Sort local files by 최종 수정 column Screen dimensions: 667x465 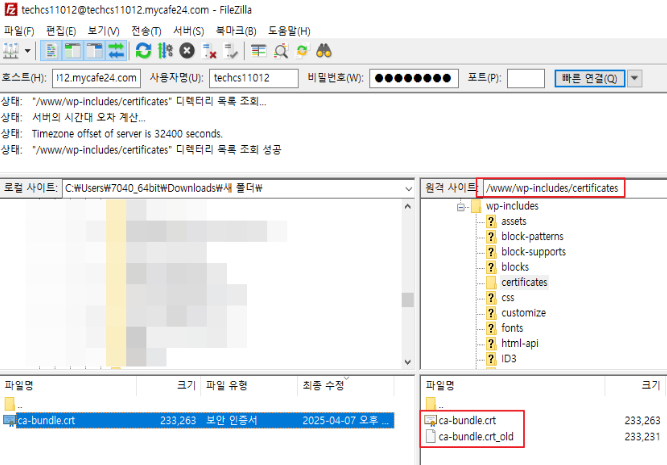345,385
